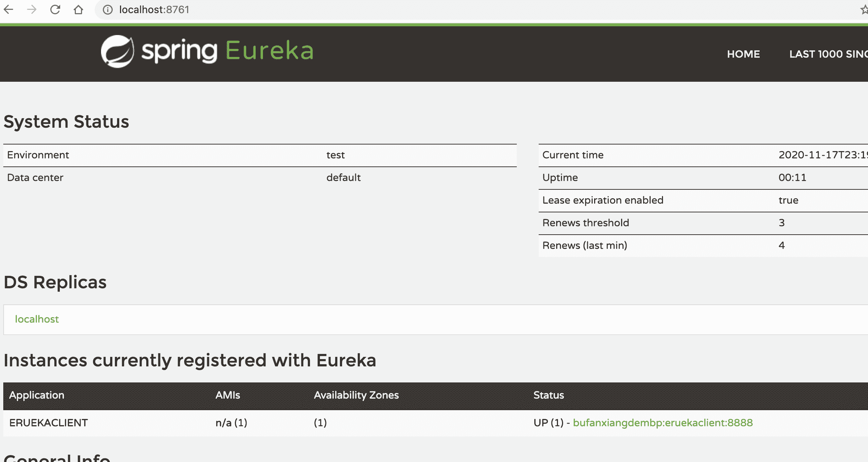Click the browser home icon
Viewport: 868px width, 462px height.
pos(78,9)
